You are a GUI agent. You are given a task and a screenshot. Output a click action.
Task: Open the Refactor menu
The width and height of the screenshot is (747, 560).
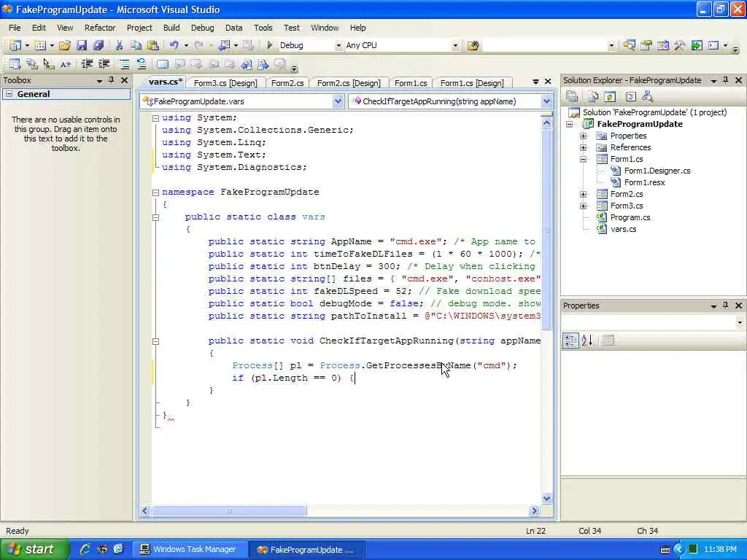click(x=100, y=28)
